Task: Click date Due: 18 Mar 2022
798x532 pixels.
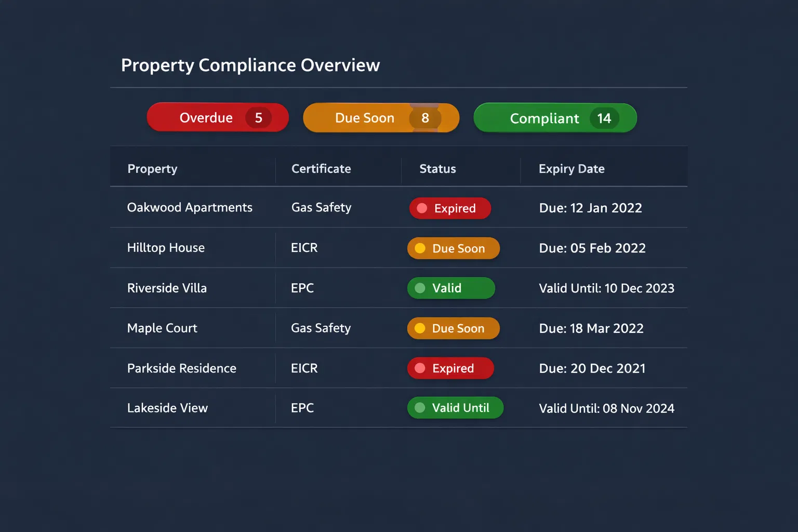Action: 591,328
